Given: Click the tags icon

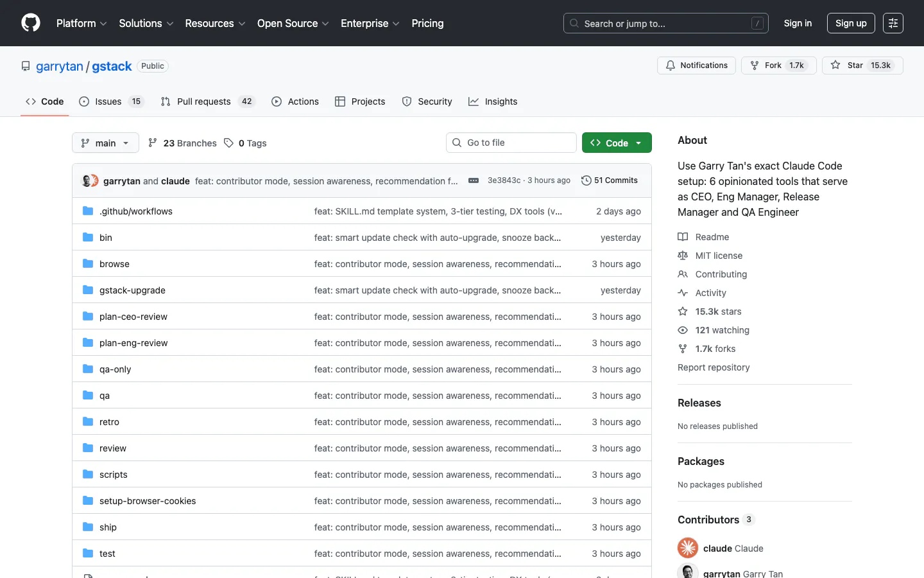Looking at the screenshot, I should tap(229, 143).
